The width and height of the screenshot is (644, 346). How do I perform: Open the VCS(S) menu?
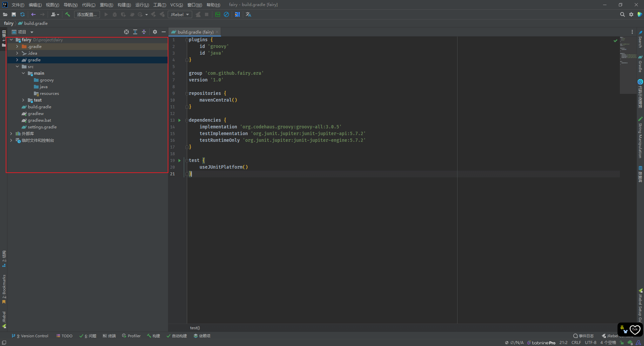pos(176,5)
